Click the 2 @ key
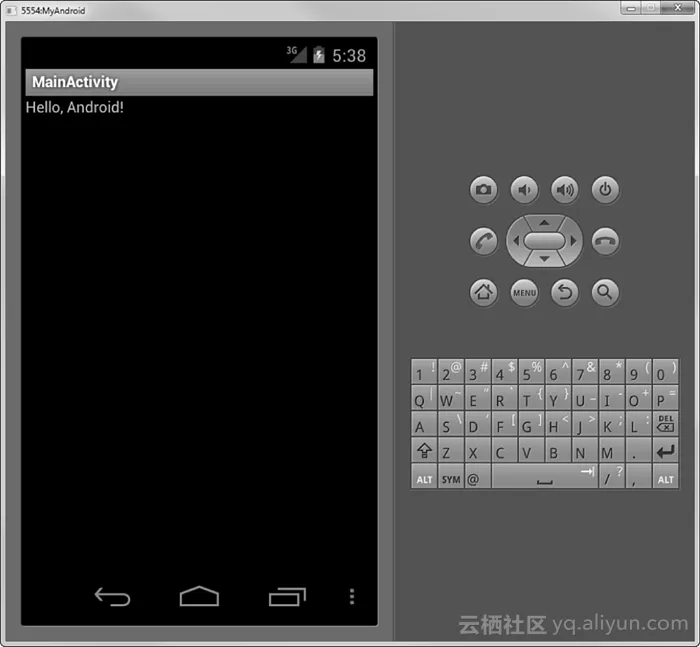This screenshot has width=700, height=647. click(x=451, y=372)
